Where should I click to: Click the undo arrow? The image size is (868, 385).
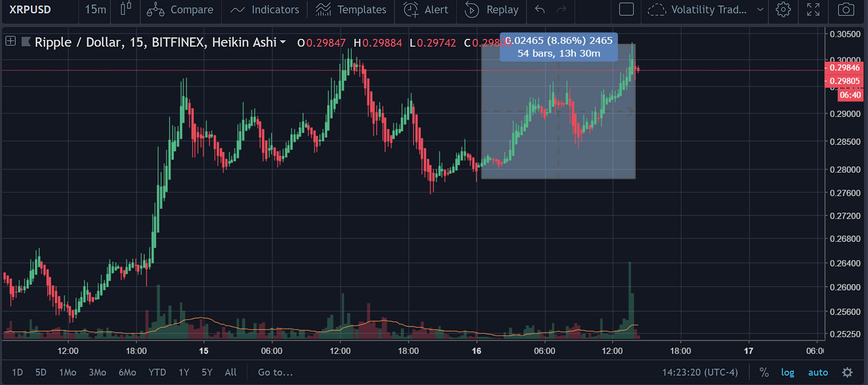coord(539,9)
